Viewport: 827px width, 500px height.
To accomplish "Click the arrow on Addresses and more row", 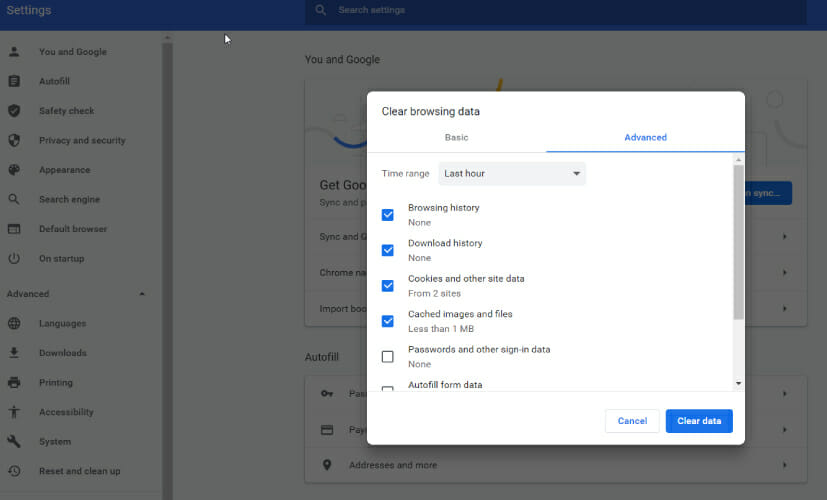I will (785, 465).
